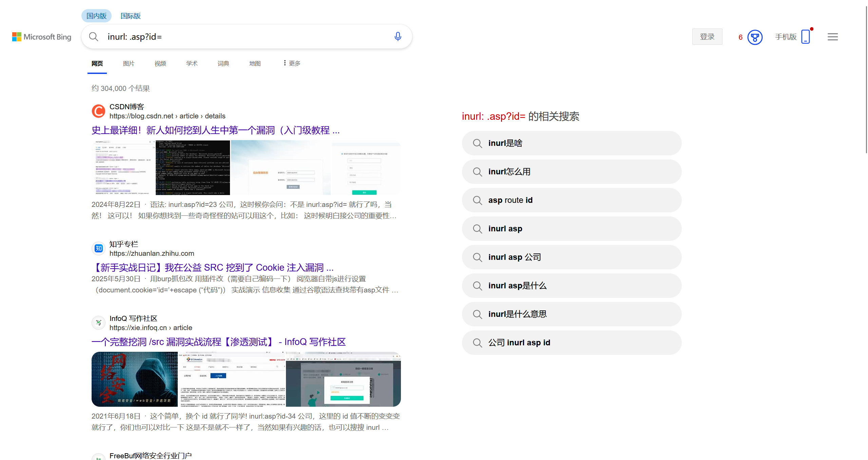Click the 知乎专栏 site icon
This screenshot has width=868, height=460.
(98, 248)
